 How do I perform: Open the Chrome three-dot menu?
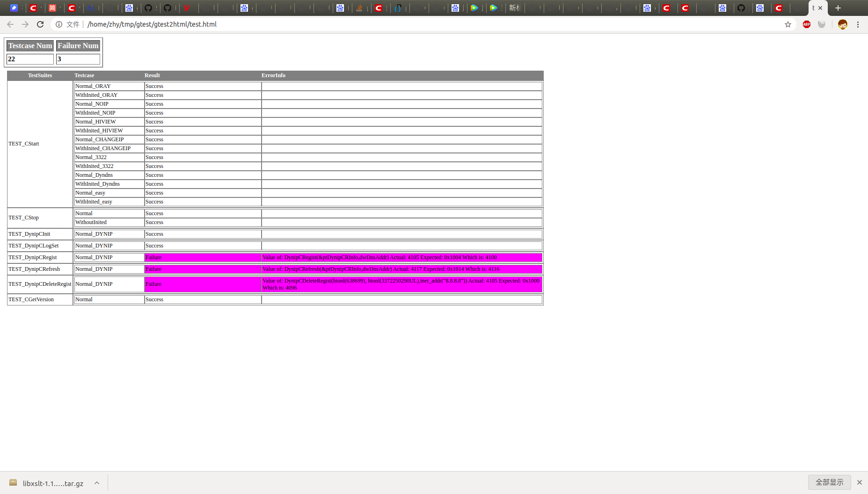(858, 24)
